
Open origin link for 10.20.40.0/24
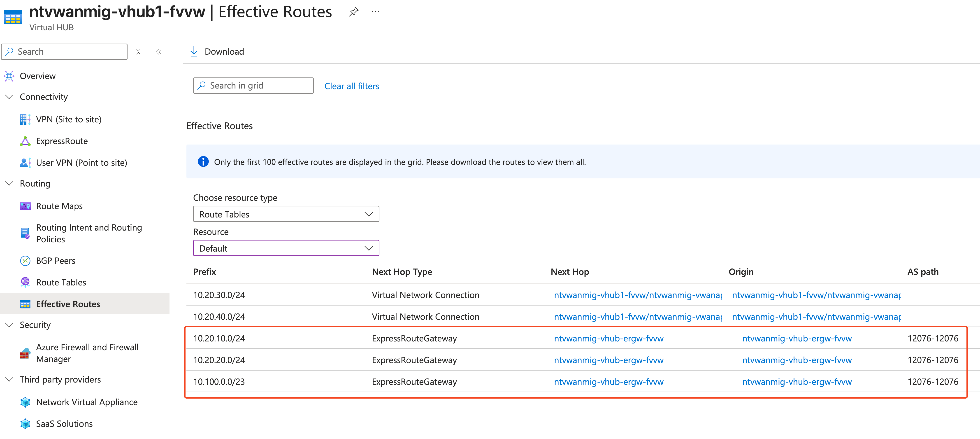point(816,317)
